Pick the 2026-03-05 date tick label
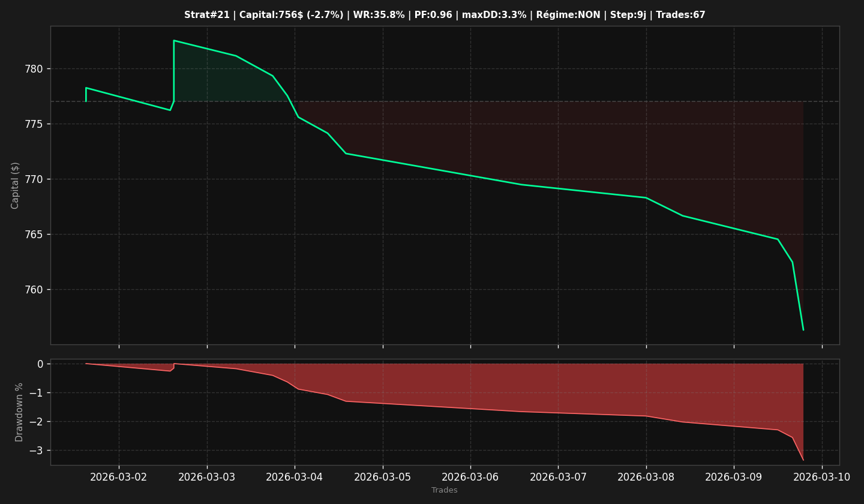 383,477
